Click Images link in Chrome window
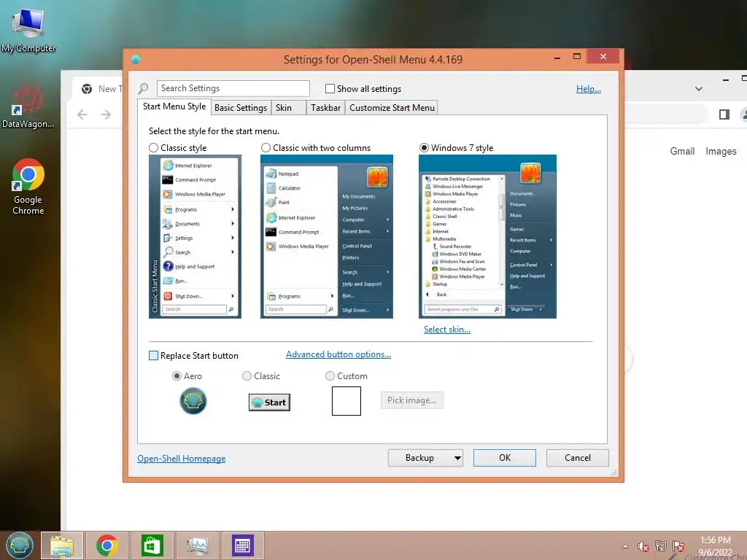The image size is (747, 560). pos(721,152)
